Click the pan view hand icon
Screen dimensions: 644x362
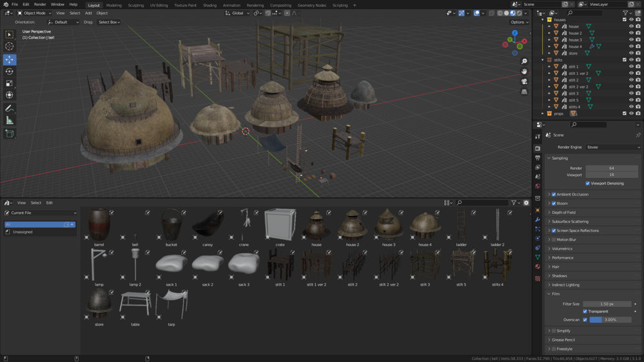pyautogui.click(x=524, y=71)
